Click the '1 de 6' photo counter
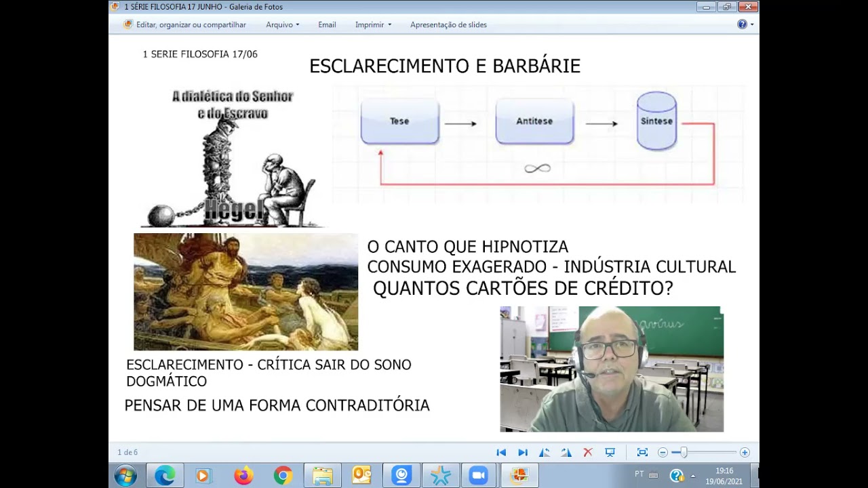This screenshot has width=868, height=488. (x=127, y=452)
